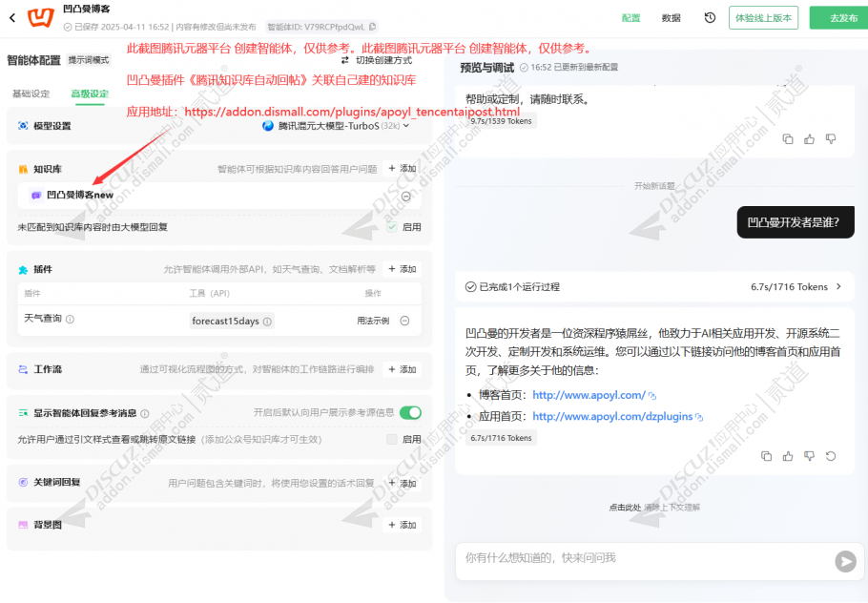Screen dimensions: 868x603
Task: Thumbs down the 6.7s/1716 Tokens reply
Action: pos(809,456)
